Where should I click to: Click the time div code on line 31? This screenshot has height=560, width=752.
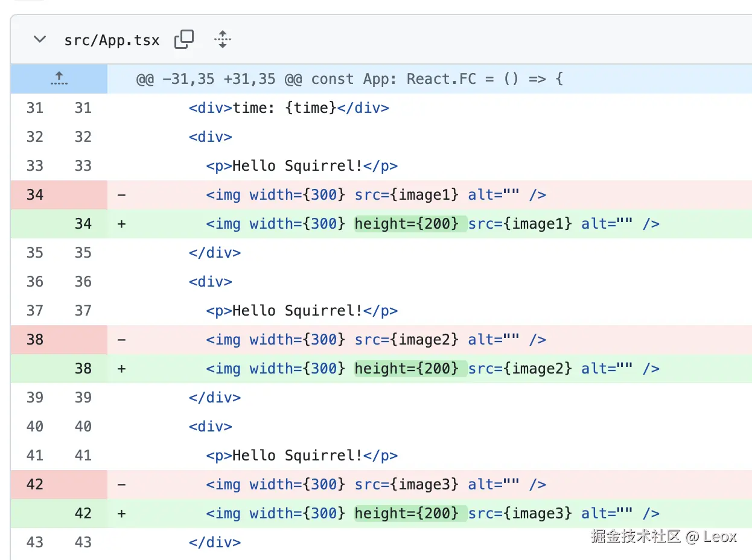pos(288,108)
